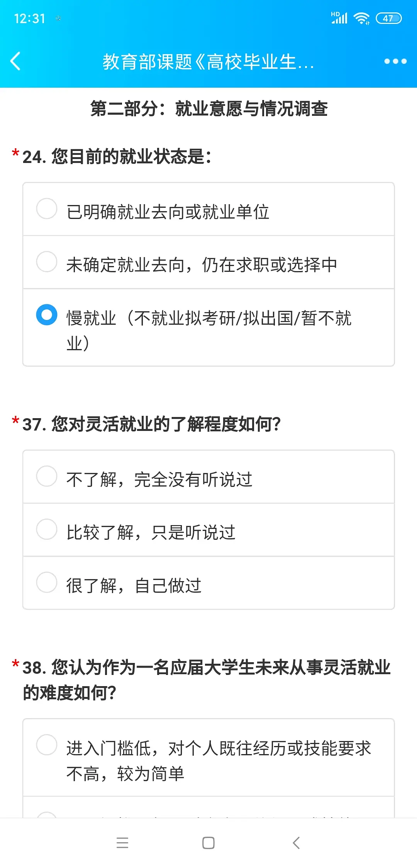Choose radio 未确定就业去向，仍在求职或选择中

click(47, 262)
